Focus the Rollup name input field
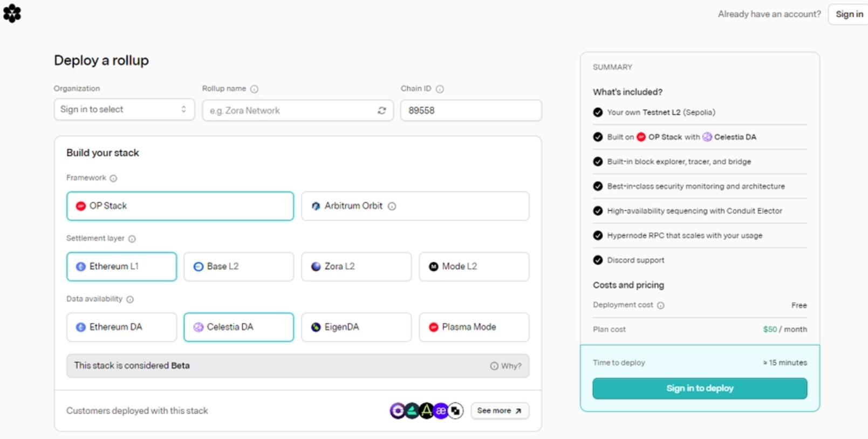 coord(298,111)
